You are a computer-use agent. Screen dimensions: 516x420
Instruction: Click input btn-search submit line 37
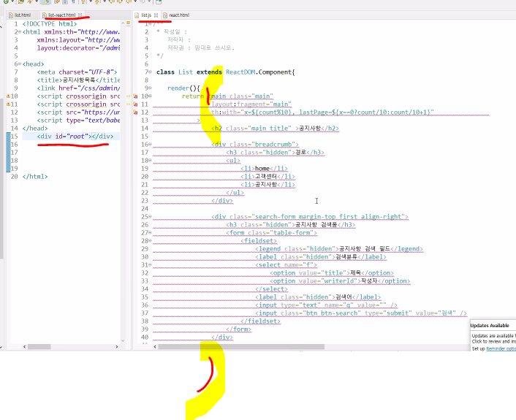tap(360, 313)
